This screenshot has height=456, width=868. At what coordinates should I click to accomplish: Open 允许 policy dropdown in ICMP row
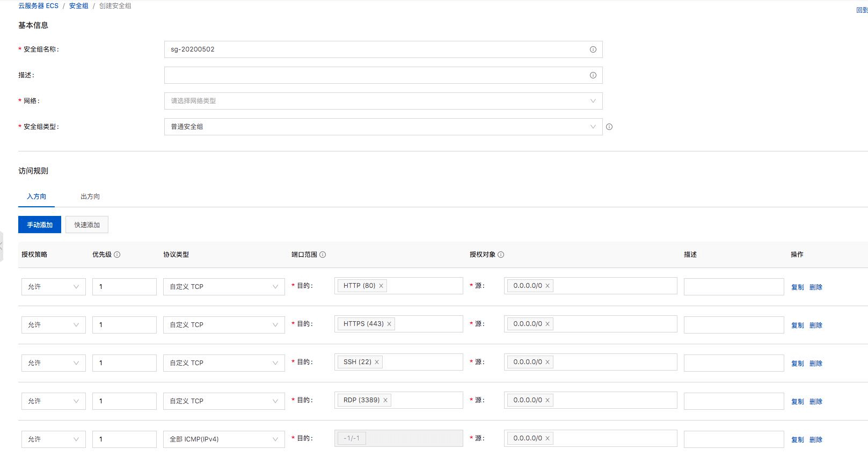click(54, 439)
